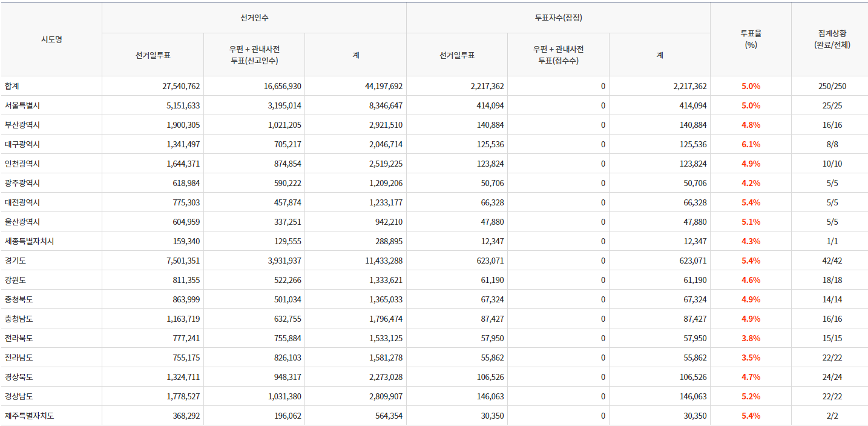
Task: Click the 우편 + 관내사전 투표(접수수) header
Action: [558, 55]
